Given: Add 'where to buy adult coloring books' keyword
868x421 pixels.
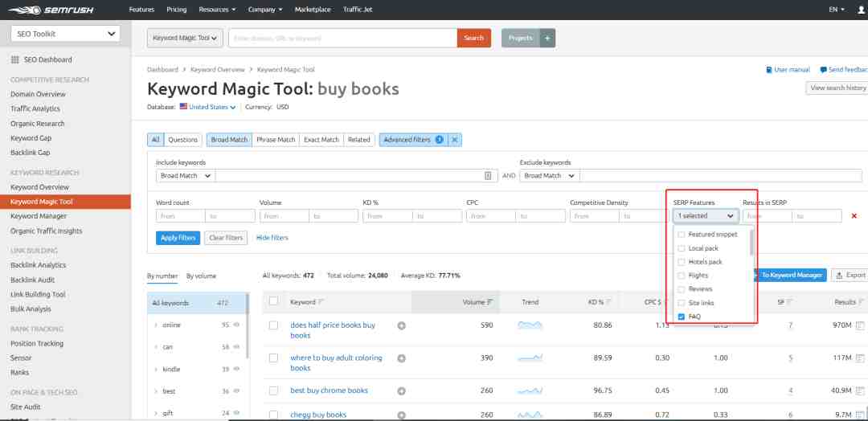Looking at the screenshot, I should click(401, 358).
